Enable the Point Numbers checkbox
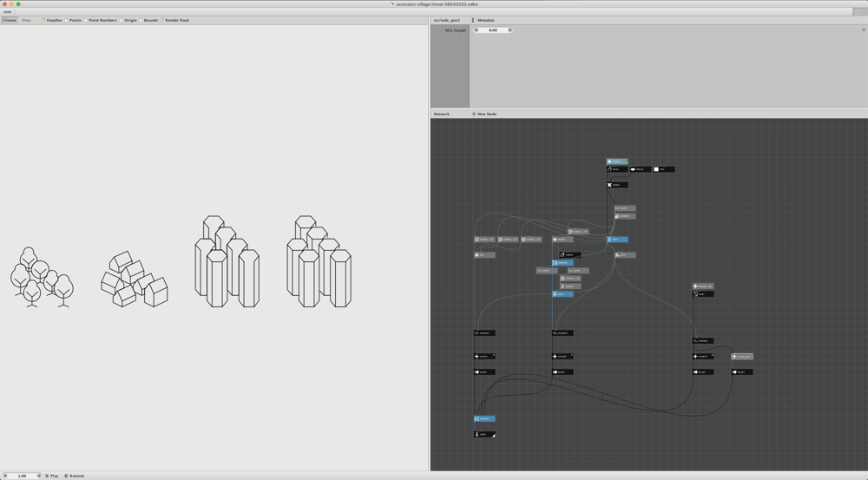The width and height of the screenshot is (868, 480). 85,21
